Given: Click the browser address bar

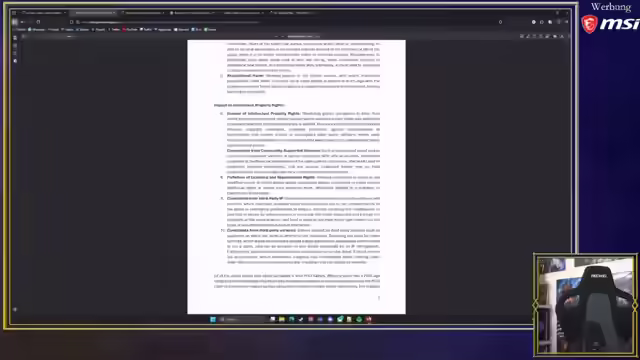Looking at the screenshot, I should point(286,22).
